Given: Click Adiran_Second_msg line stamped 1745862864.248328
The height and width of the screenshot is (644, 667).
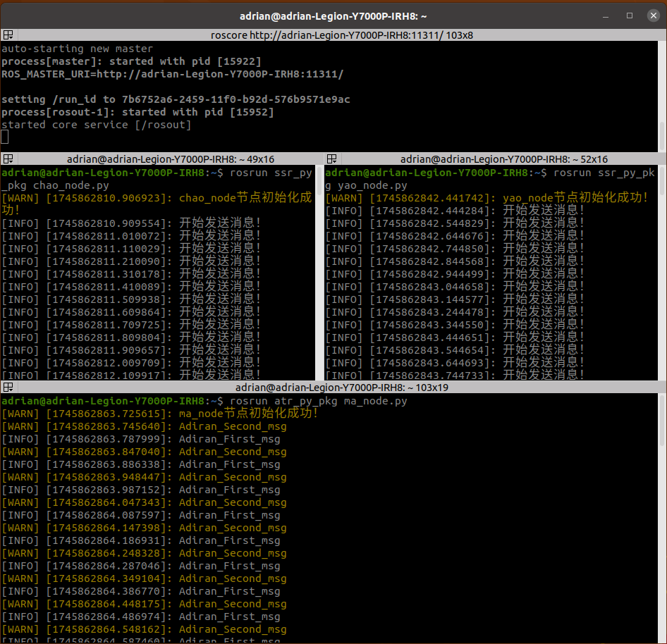Looking at the screenshot, I should (x=145, y=553).
